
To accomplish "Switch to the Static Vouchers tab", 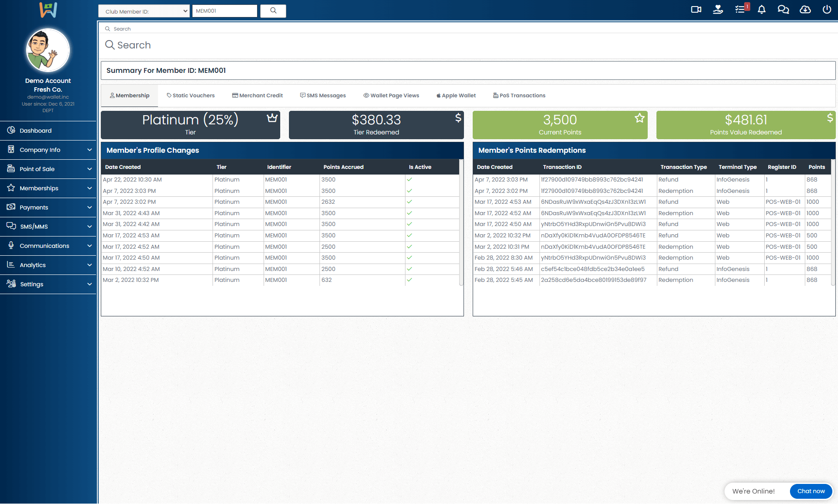I will pyautogui.click(x=191, y=96).
